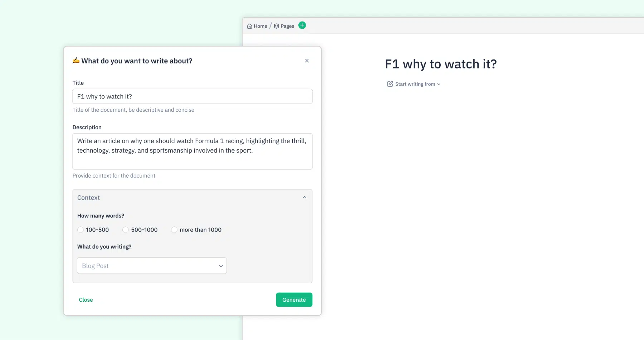
Task: Click the Pages layers icon
Action: 276,26
